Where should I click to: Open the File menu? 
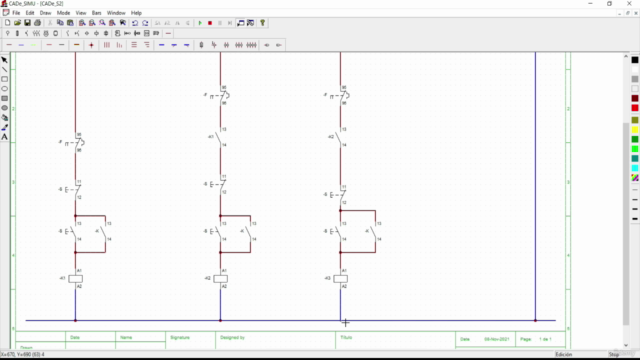(16, 13)
